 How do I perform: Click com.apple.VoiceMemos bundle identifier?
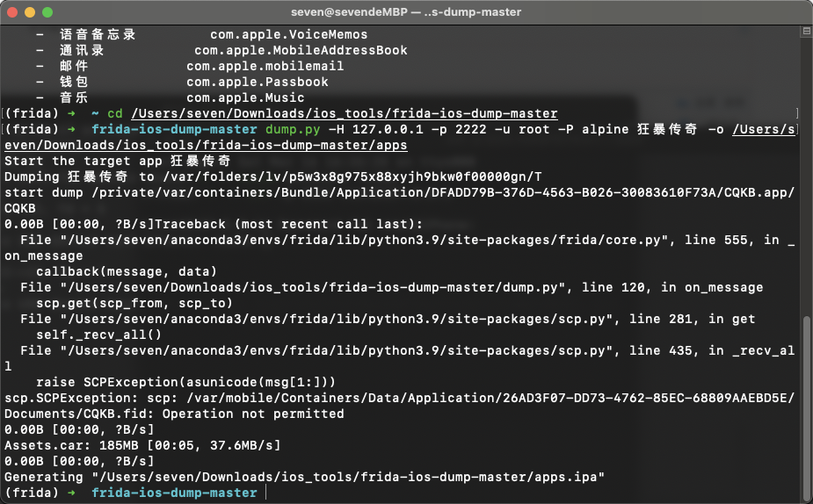click(x=289, y=35)
